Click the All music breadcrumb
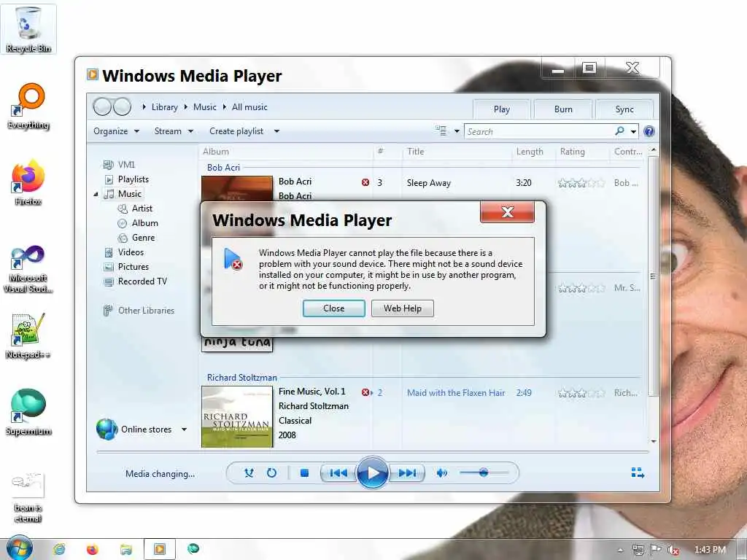This screenshot has width=747, height=560. pyautogui.click(x=249, y=107)
